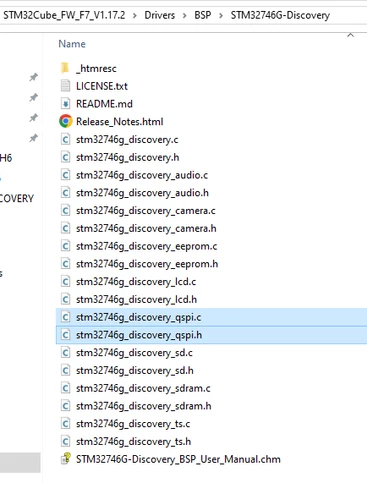
Task: Select stm32746g_discovery_sd.h file name
Action: (135, 371)
